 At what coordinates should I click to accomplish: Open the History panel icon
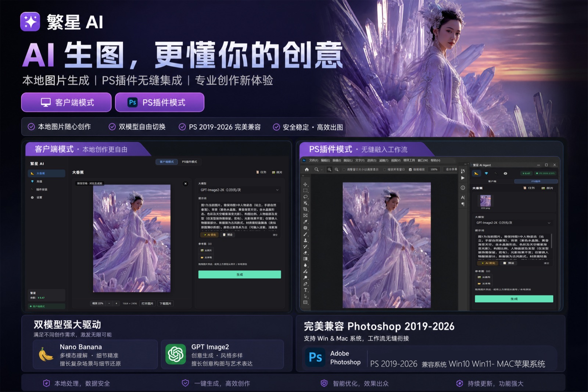point(463,171)
